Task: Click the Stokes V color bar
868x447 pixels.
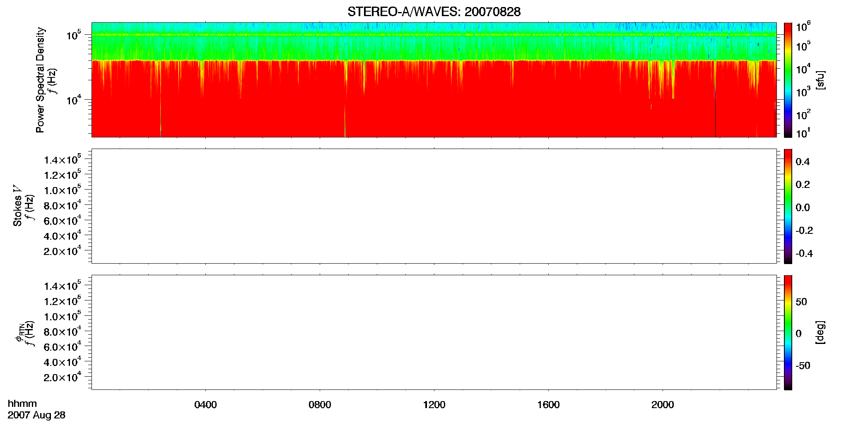Action: coord(788,206)
